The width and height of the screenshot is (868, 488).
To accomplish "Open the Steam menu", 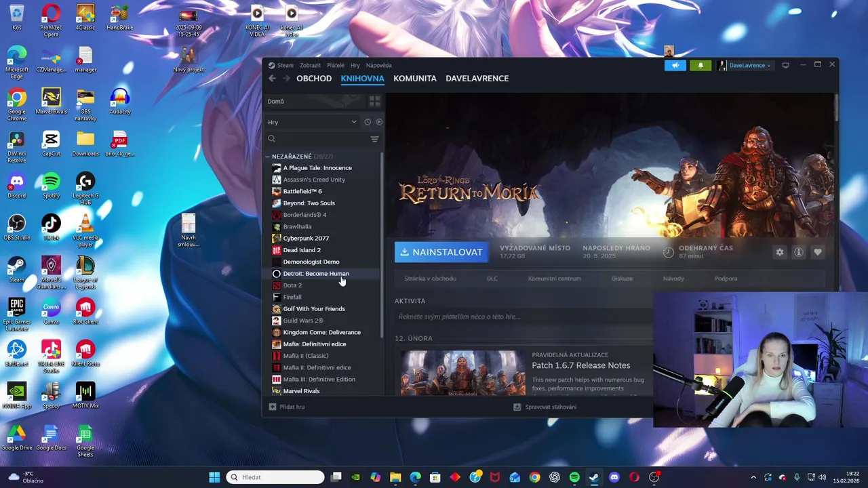I will click(285, 65).
